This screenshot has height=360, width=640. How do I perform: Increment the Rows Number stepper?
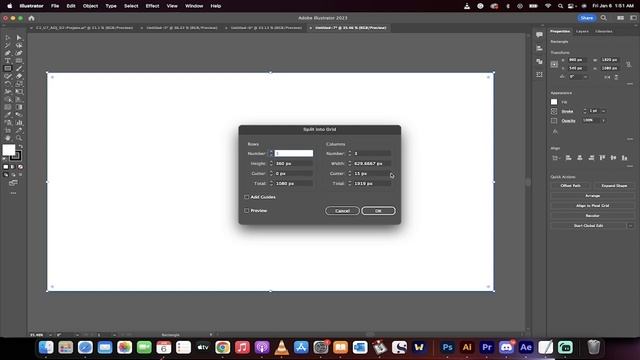coord(271,151)
